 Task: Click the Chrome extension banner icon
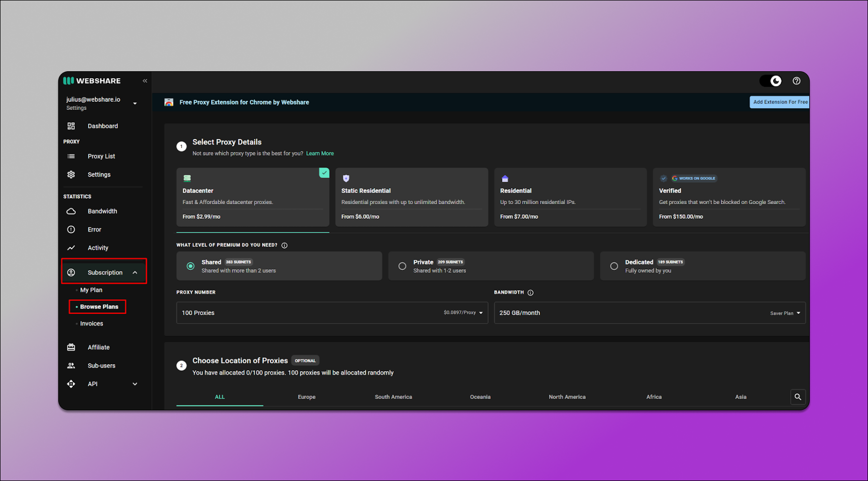[x=169, y=102]
